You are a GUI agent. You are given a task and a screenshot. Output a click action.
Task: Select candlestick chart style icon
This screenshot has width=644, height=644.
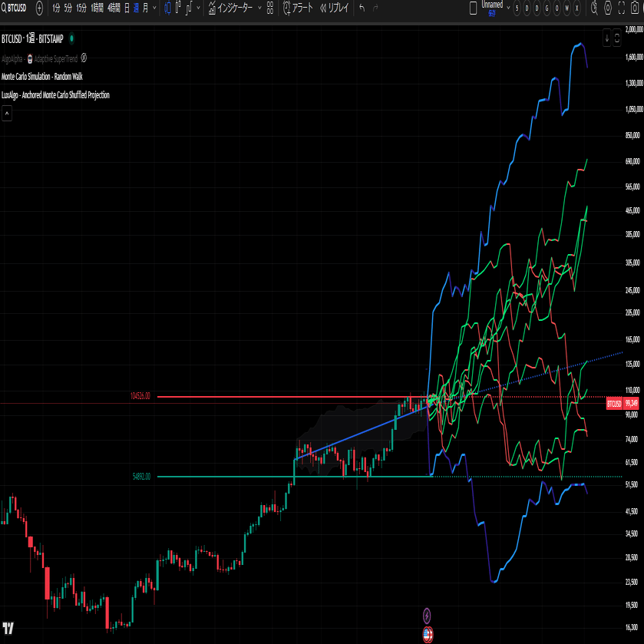point(167,8)
